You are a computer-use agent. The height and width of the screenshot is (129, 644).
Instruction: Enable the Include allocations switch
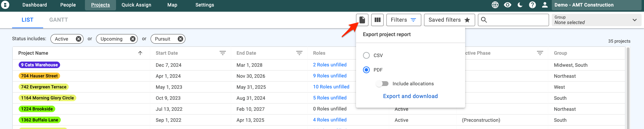pos(383,84)
